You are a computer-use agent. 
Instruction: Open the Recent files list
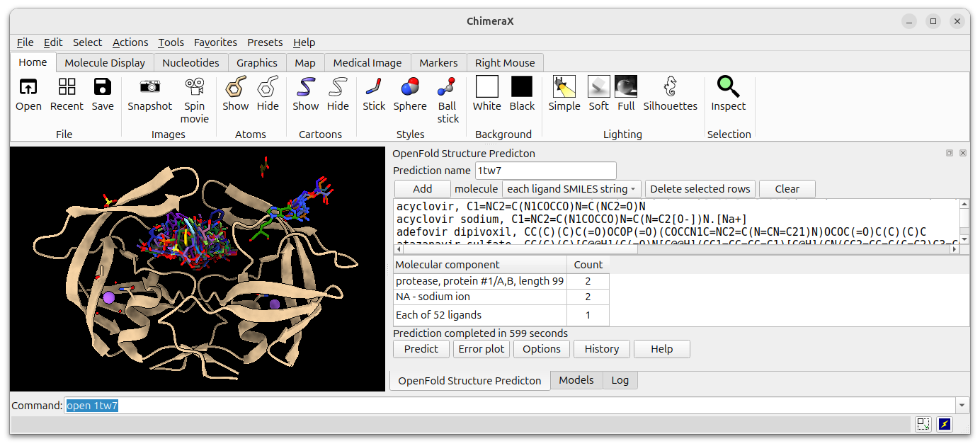pyautogui.click(x=67, y=96)
